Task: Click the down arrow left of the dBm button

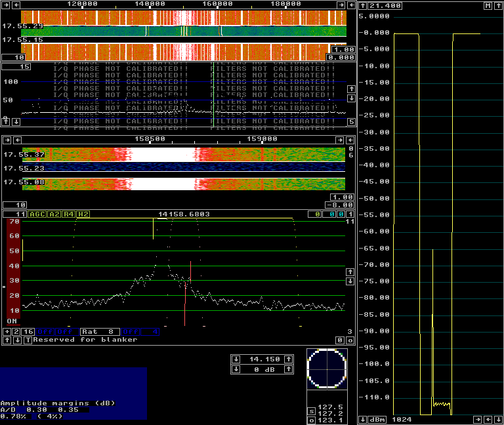Action: (362, 420)
